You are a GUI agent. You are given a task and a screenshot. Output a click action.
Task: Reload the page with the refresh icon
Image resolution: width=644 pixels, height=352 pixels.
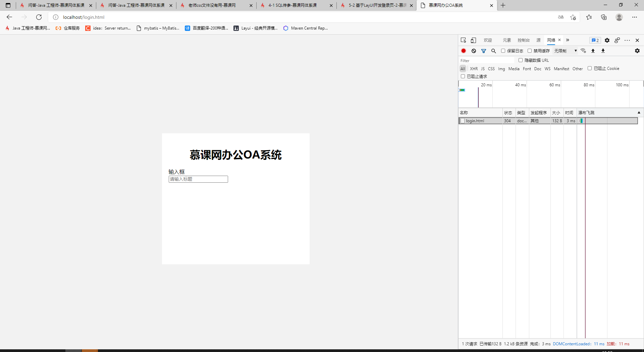pyautogui.click(x=39, y=17)
